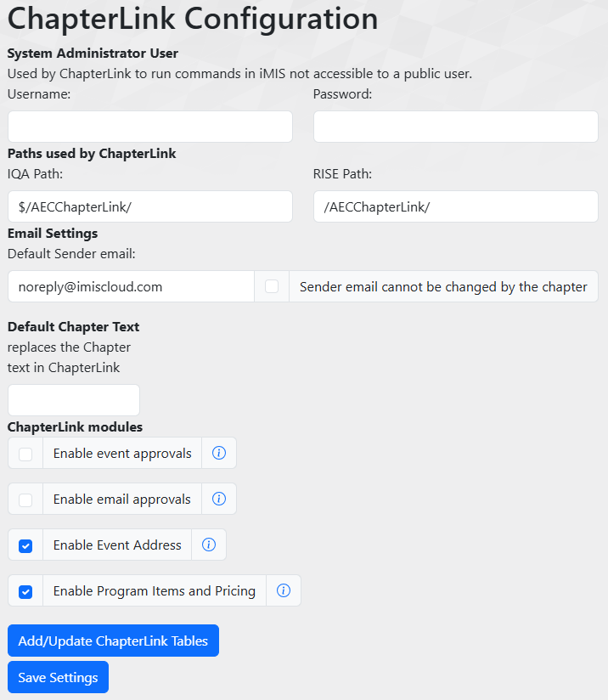Click the Default Chapter Text input box
Screen dimensions: 608x700
(x=74, y=400)
